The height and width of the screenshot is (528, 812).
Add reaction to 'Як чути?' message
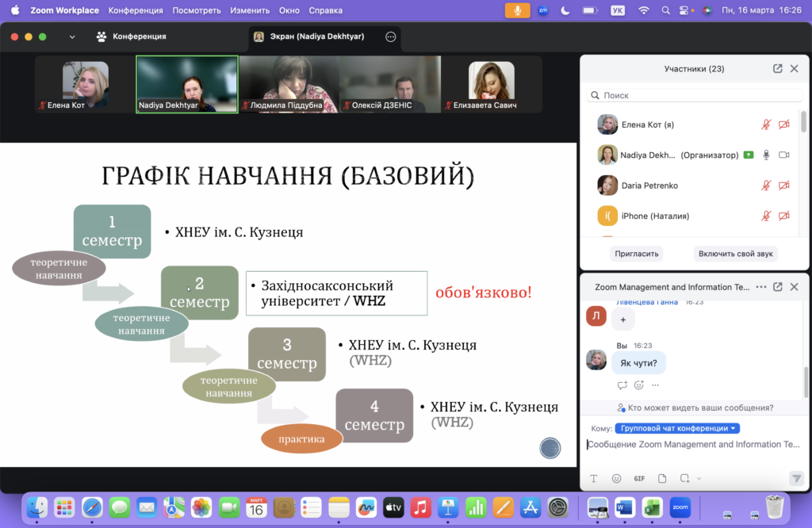coord(639,385)
